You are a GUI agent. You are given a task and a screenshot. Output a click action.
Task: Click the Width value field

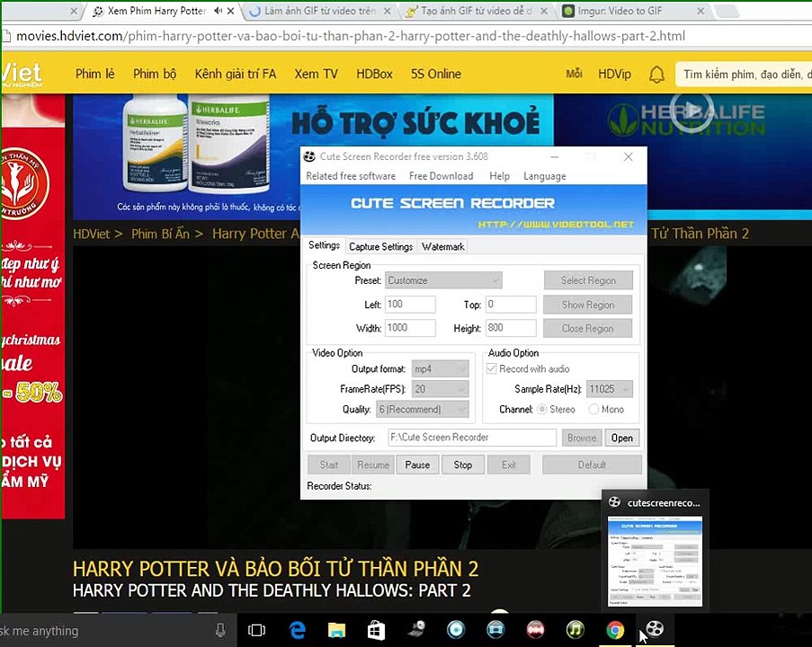point(410,328)
